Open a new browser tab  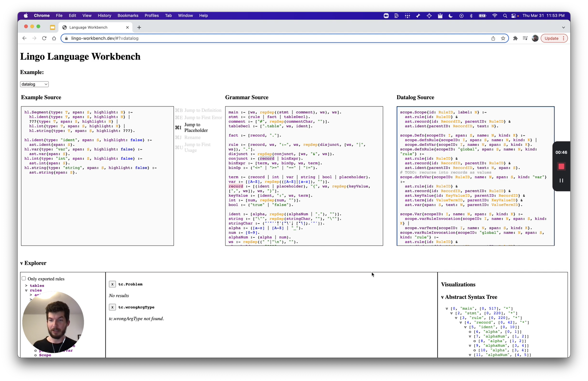click(x=139, y=27)
